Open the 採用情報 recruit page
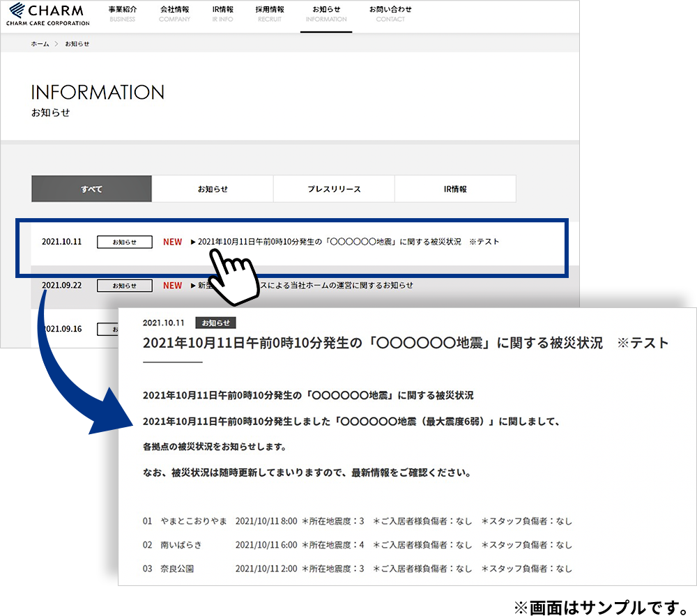697x616 pixels. tap(270, 13)
